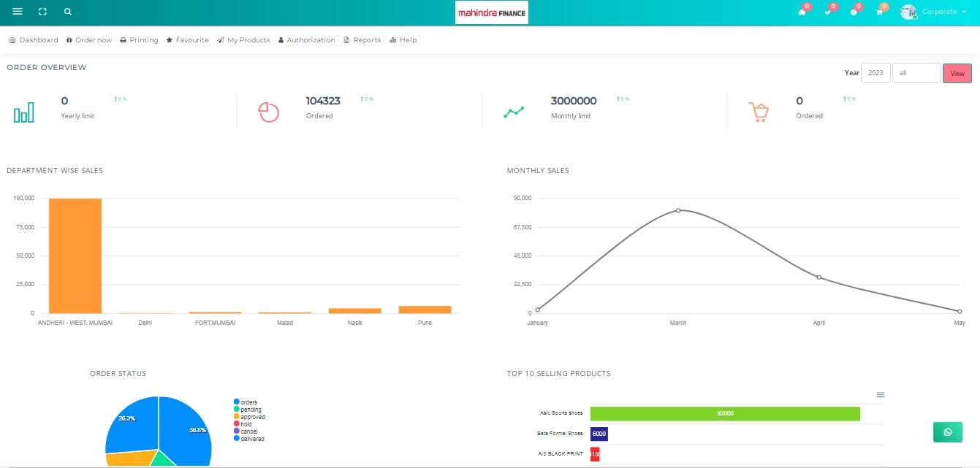The width and height of the screenshot is (980, 468).
Task: Click the 'DEPARTMENT WISE SALES' heading
Action: pos(55,171)
